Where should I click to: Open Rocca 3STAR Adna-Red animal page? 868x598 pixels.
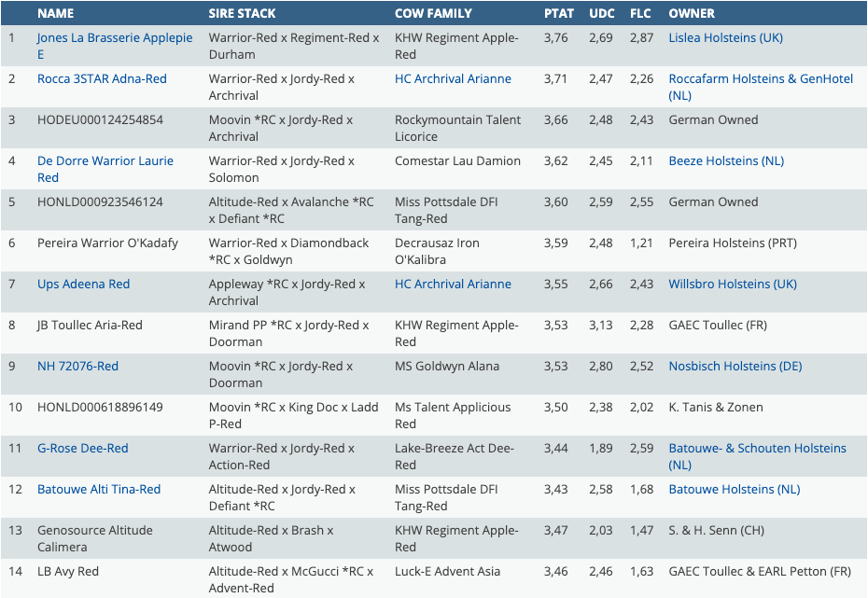pos(102,79)
